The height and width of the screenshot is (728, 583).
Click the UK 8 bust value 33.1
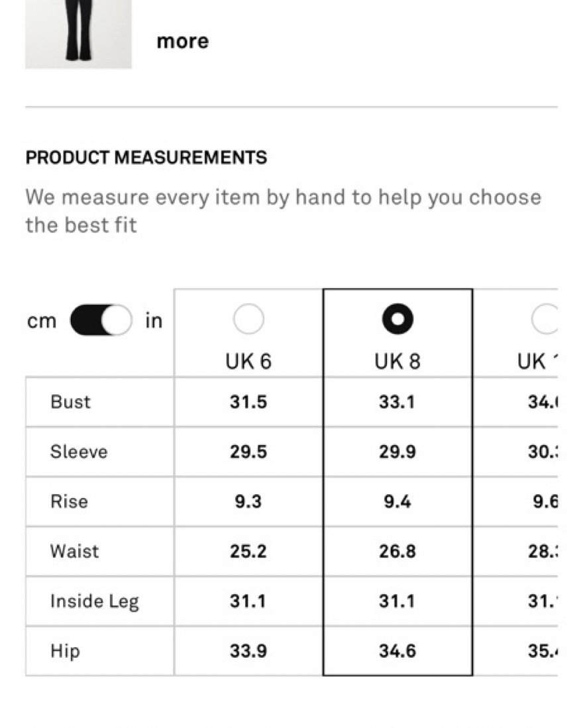397,402
